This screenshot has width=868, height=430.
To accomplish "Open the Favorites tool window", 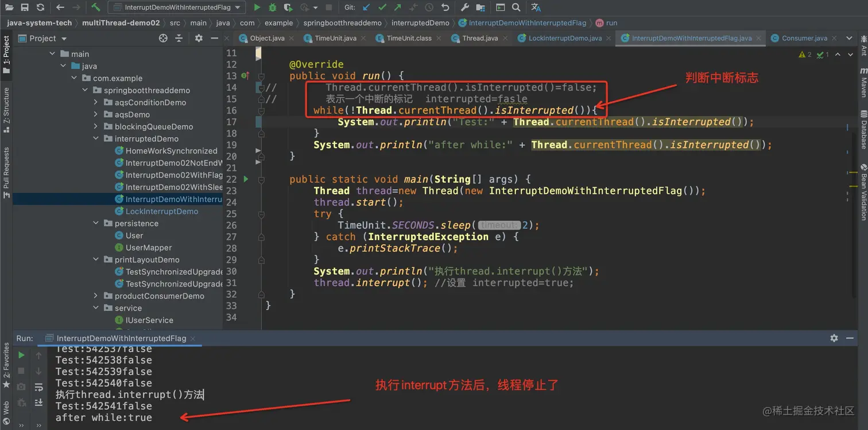I will [x=6, y=365].
